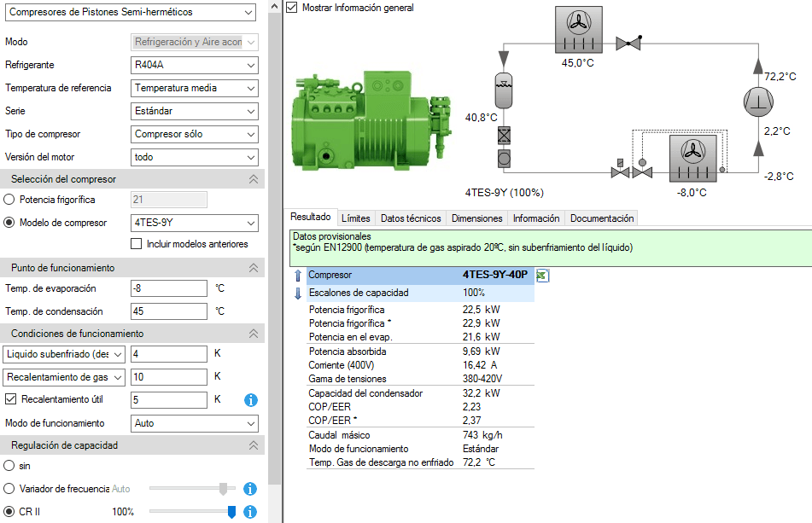
Task: Select the Potencia frigorífica radio button
Action: tap(9, 200)
